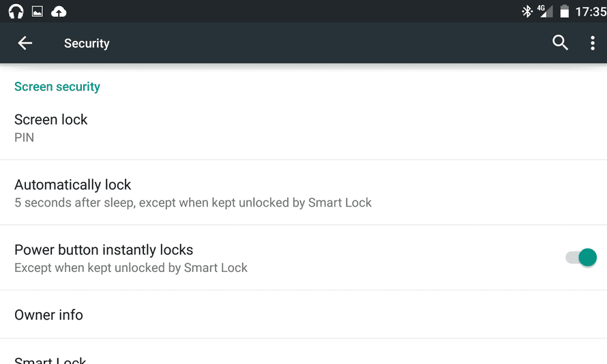Tap the 17:35 clock in status bar
Viewport: 607px width, 364px height.
pyautogui.click(x=590, y=12)
